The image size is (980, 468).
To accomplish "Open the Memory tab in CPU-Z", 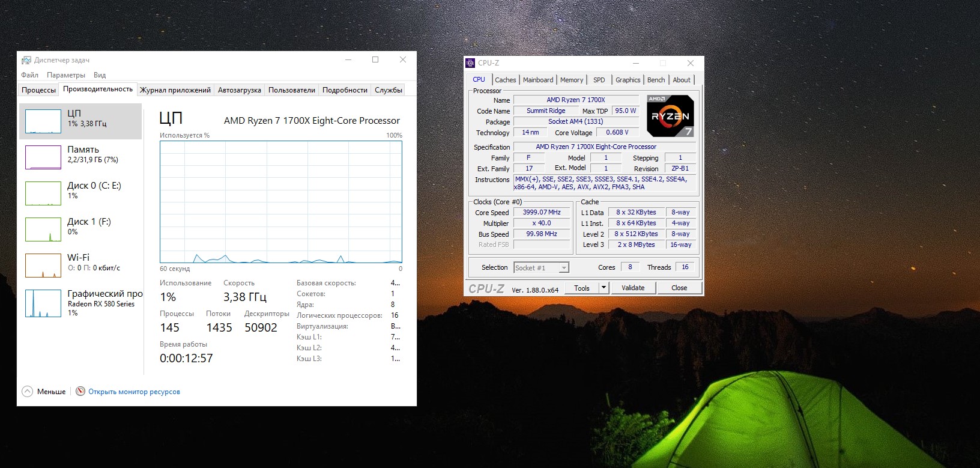I will tap(572, 80).
